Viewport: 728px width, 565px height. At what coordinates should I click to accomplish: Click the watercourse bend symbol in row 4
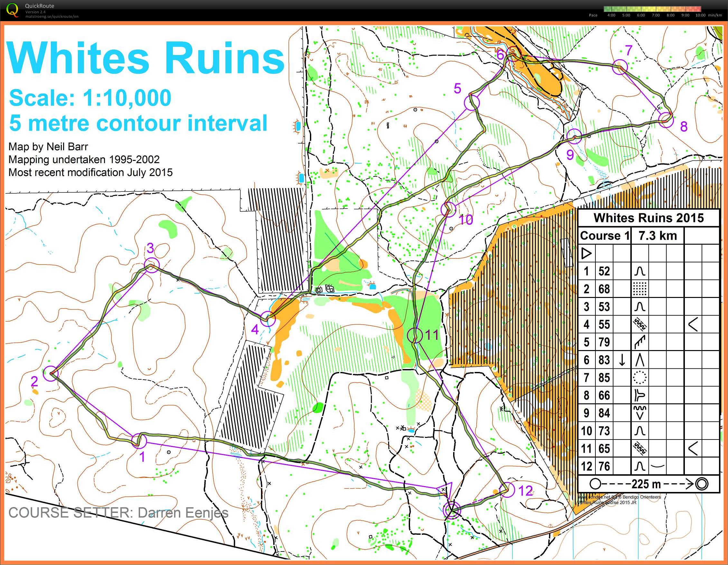(x=693, y=324)
